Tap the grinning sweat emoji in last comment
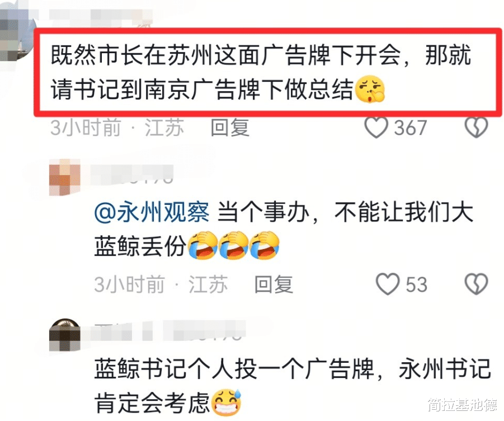The width and height of the screenshot is (504, 421). pyautogui.click(x=227, y=403)
